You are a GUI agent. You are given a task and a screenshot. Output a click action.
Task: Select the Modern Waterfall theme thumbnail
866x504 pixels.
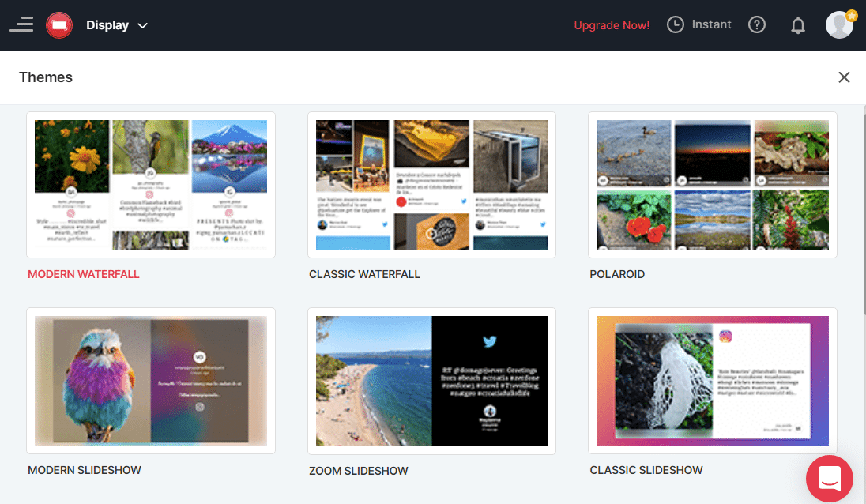pyautogui.click(x=151, y=185)
